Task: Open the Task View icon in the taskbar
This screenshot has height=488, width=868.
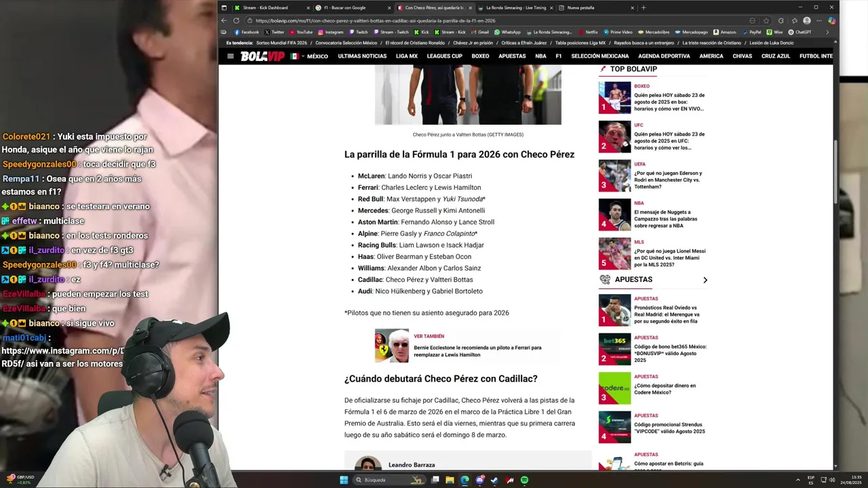Action: pyautogui.click(x=435, y=480)
